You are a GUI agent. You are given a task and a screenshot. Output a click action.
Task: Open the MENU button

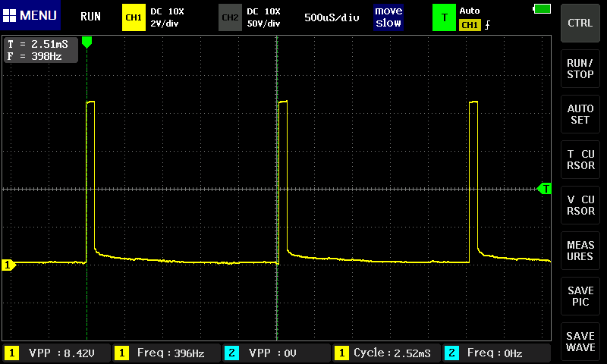[x=30, y=15]
